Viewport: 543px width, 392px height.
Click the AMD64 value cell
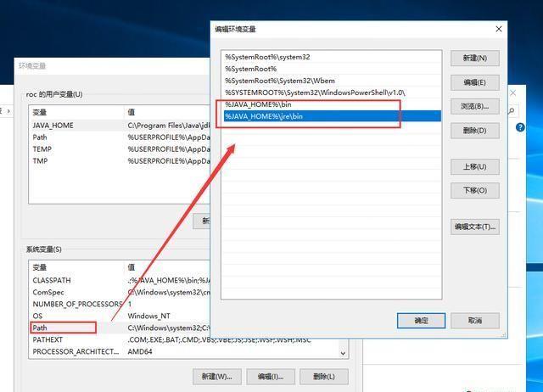140,351
